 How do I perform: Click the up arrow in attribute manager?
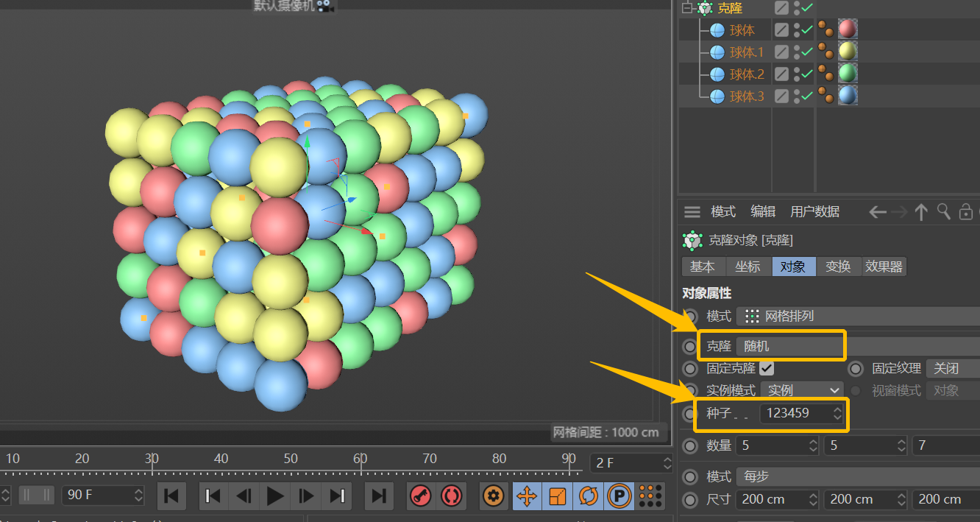[x=921, y=212]
